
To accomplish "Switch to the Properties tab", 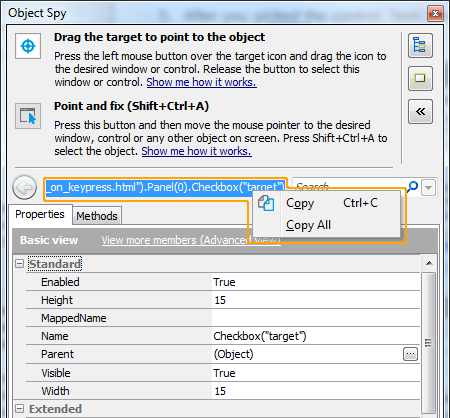I will click(40, 214).
